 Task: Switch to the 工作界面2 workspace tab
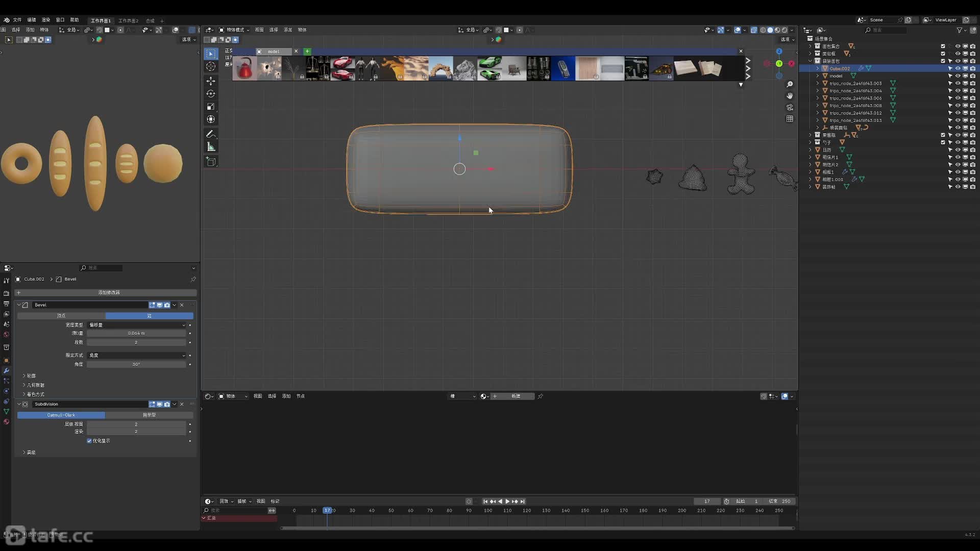tap(128, 21)
